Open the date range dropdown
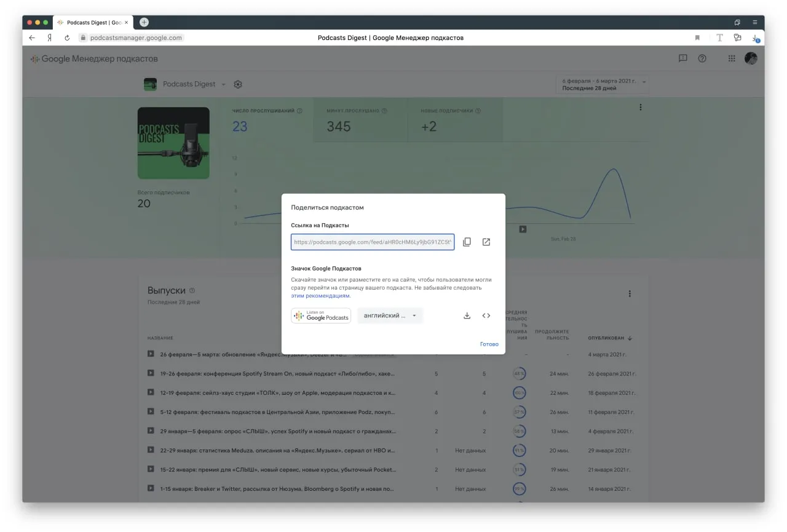 (602, 84)
